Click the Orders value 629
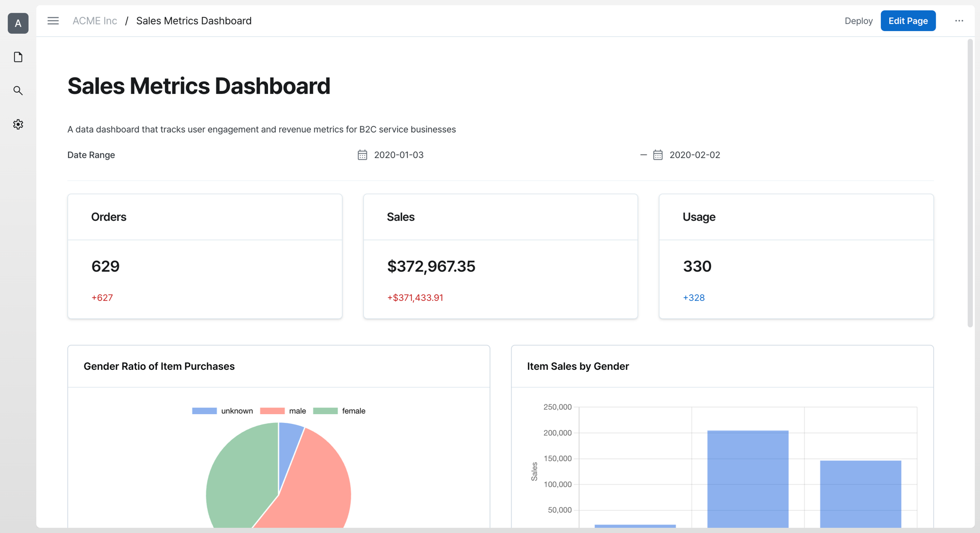Image resolution: width=980 pixels, height=533 pixels. tap(106, 266)
